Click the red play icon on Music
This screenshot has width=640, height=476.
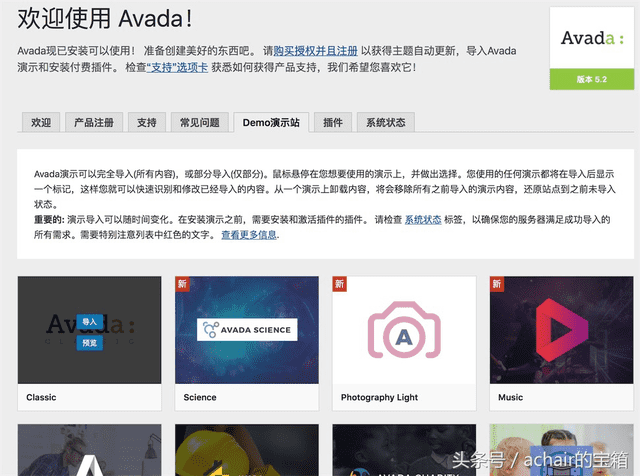point(562,330)
